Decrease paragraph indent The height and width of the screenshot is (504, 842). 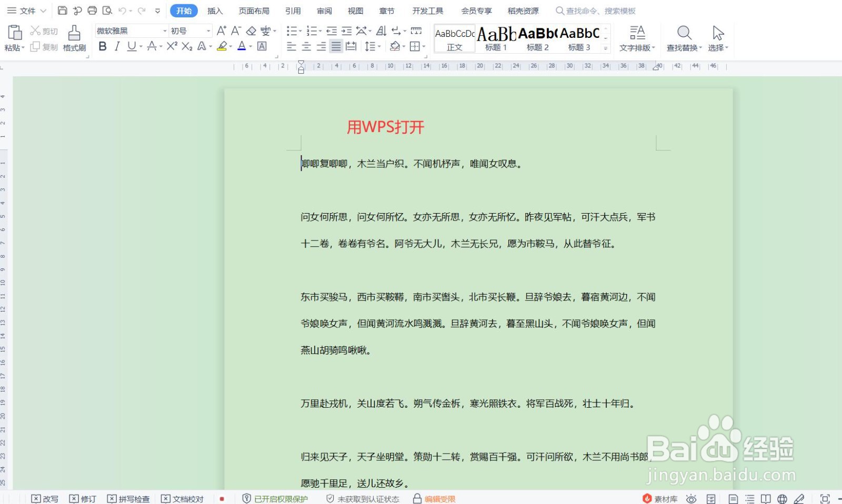(x=332, y=31)
